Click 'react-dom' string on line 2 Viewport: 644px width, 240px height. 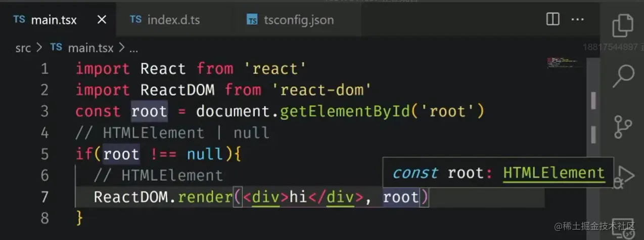click(321, 90)
